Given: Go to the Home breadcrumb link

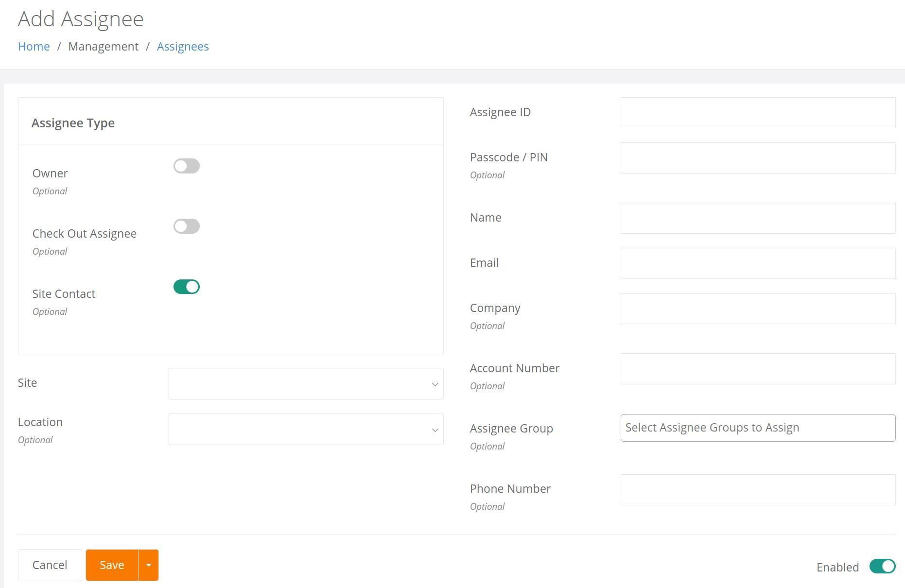Looking at the screenshot, I should (x=34, y=47).
